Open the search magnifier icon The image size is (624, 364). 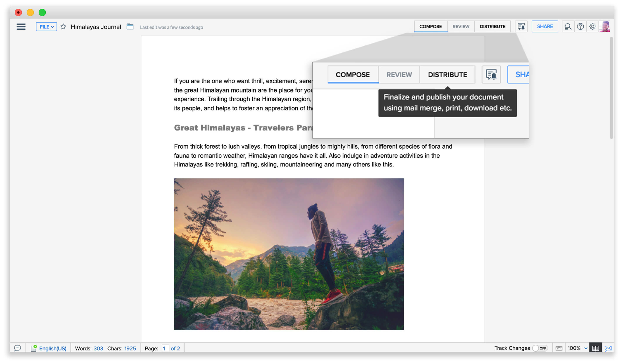click(x=568, y=26)
